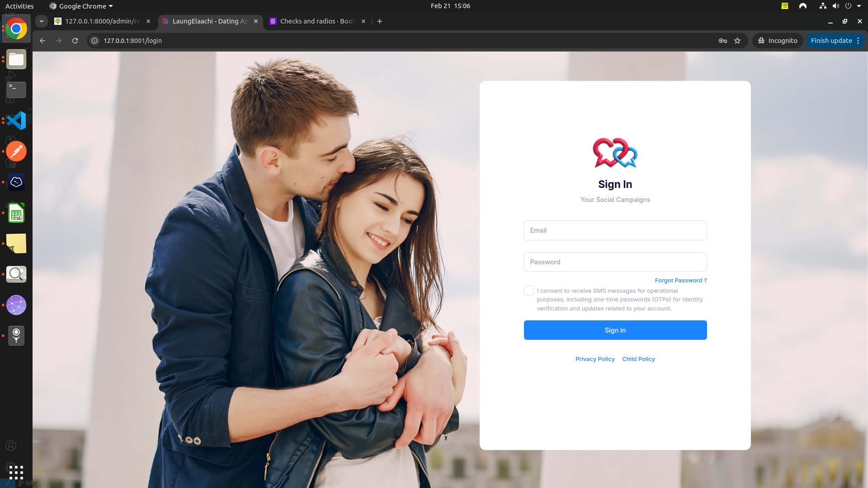Bookmark this page with star icon
This screenshot has width=868, height=488.
point(737,41)
